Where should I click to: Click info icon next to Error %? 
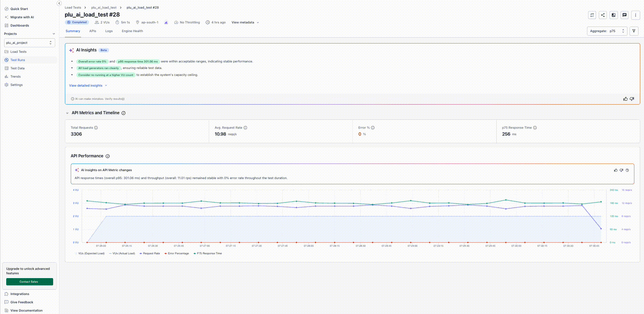(x=373, y=128)
